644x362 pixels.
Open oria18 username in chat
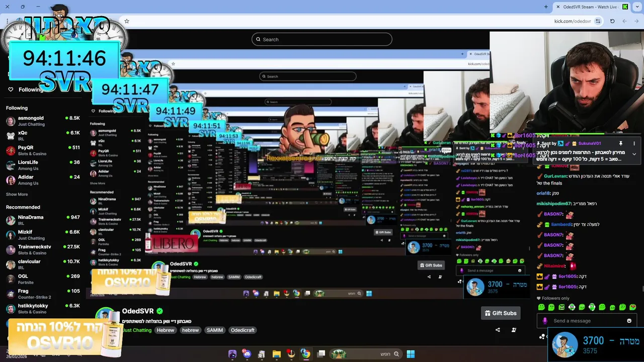(x=543, y=193)
